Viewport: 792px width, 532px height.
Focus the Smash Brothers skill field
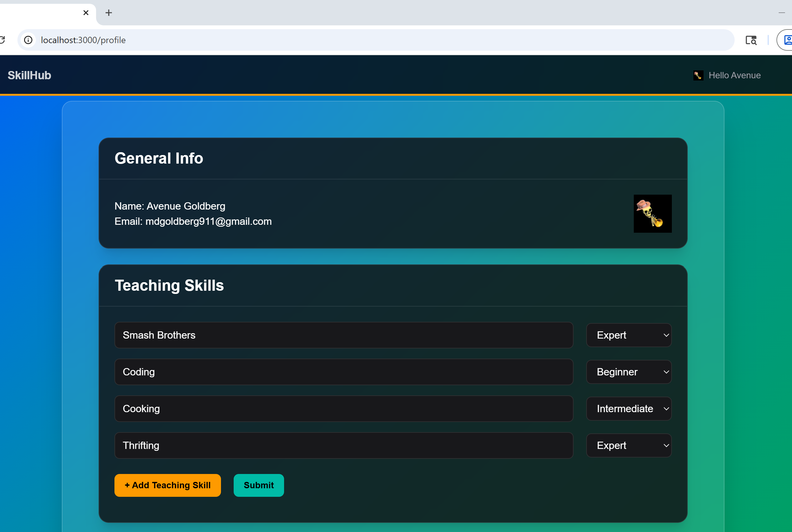(x=343, y=335)
